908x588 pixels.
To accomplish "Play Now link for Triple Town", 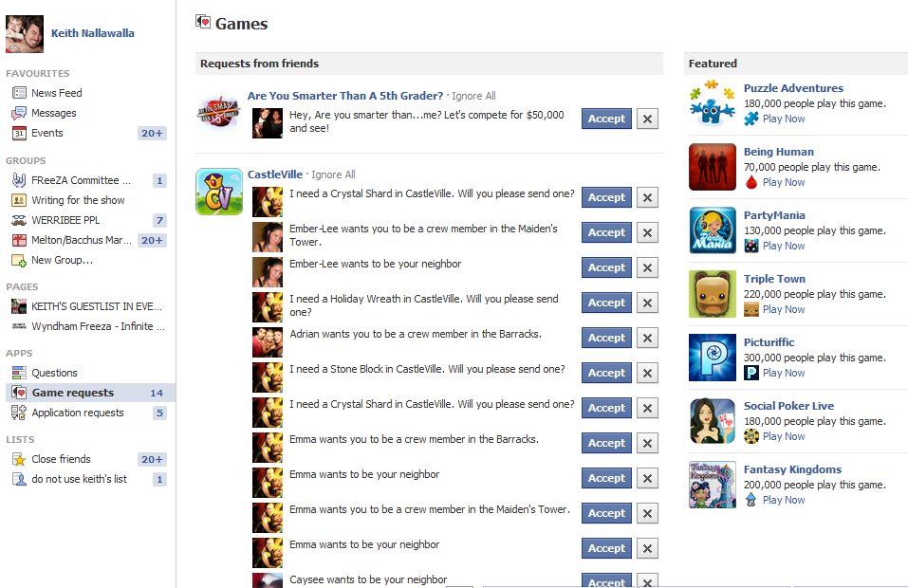I will pyautogui.click(x=783, y=309).
